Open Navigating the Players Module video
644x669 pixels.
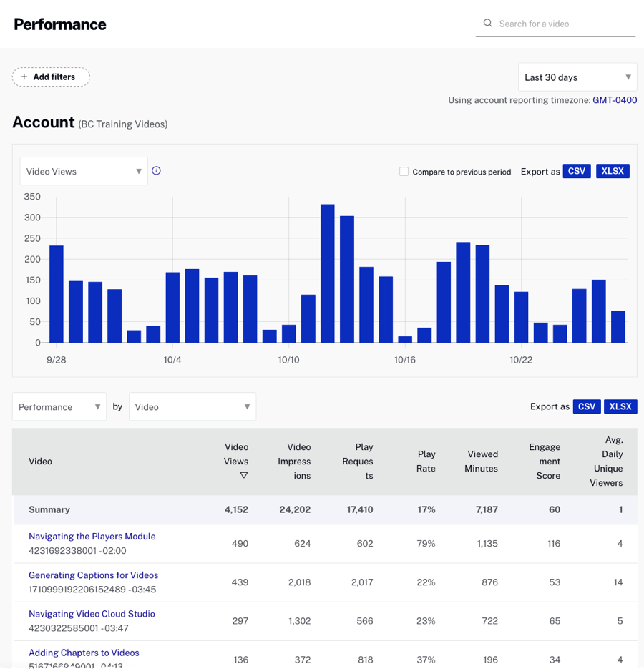click(92, 536)
